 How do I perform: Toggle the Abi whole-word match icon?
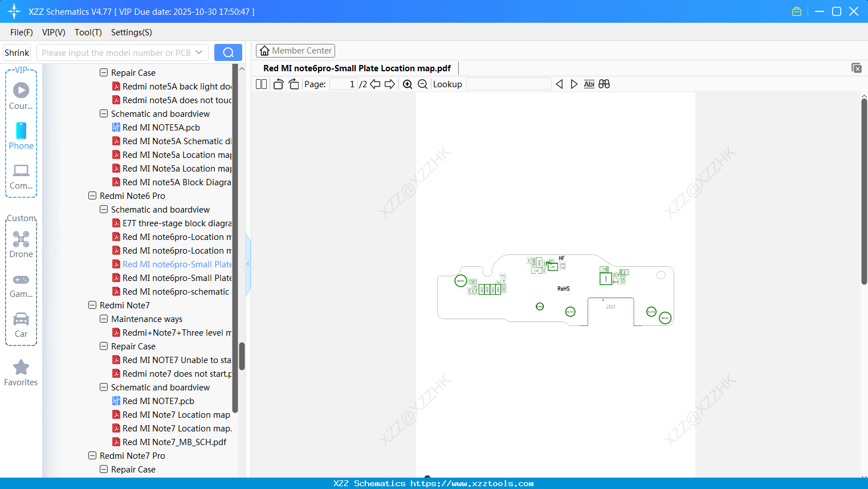[x=589, y=84]
